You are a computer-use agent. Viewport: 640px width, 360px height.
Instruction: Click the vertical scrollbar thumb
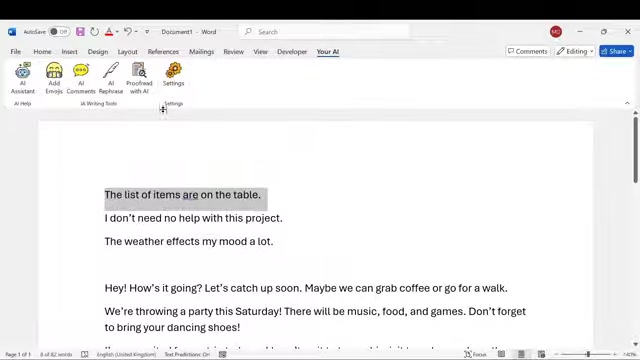(636, 149)
